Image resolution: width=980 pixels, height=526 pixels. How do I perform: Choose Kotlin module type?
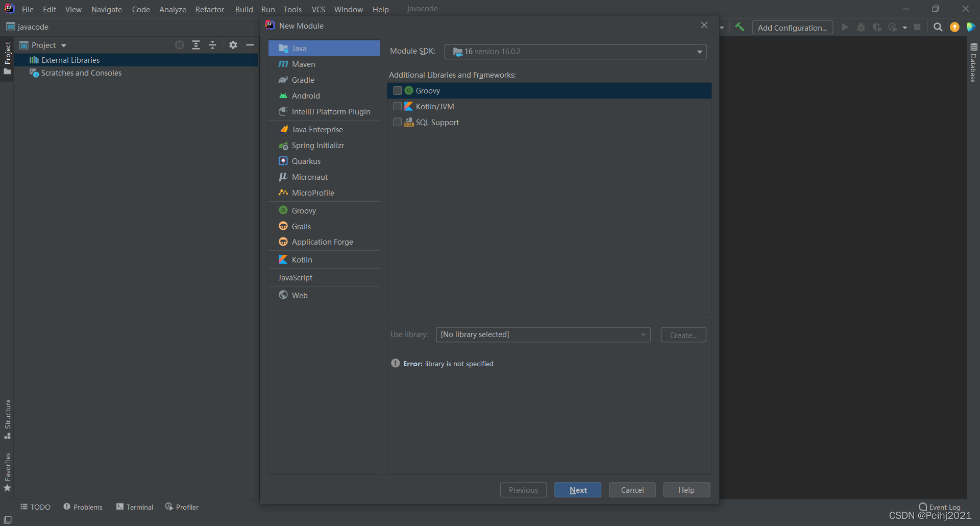(x=324, y=259)
